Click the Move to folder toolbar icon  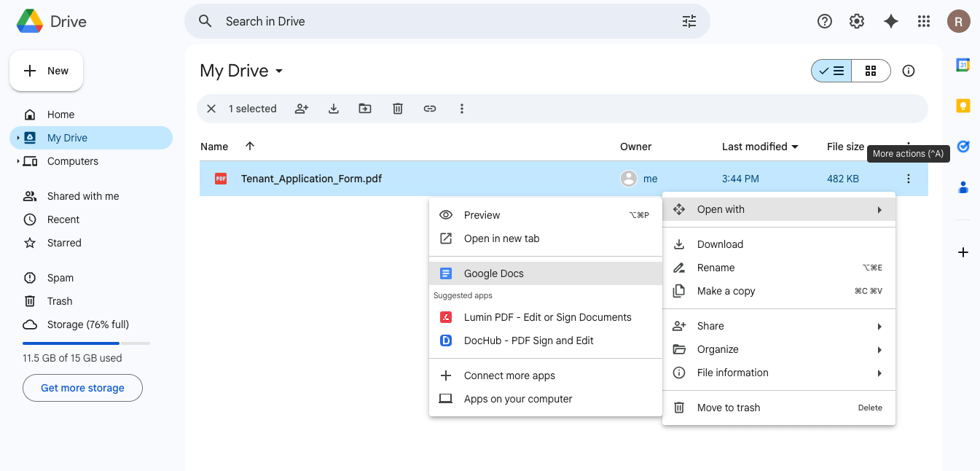pos(365,109)
